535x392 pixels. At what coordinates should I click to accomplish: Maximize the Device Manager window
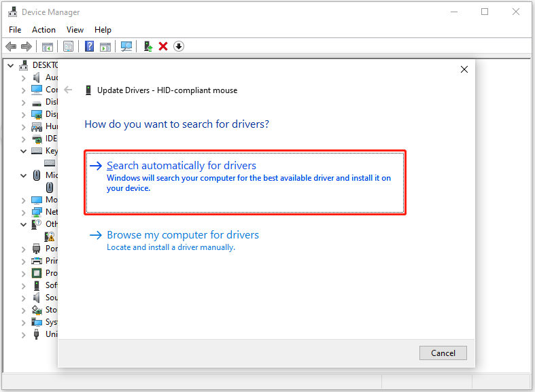(485, 12)
